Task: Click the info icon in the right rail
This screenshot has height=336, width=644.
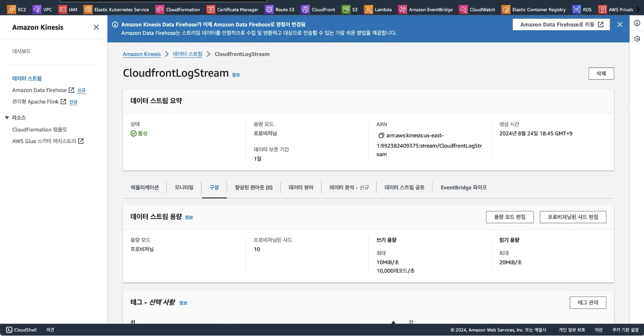Action: 637,23
